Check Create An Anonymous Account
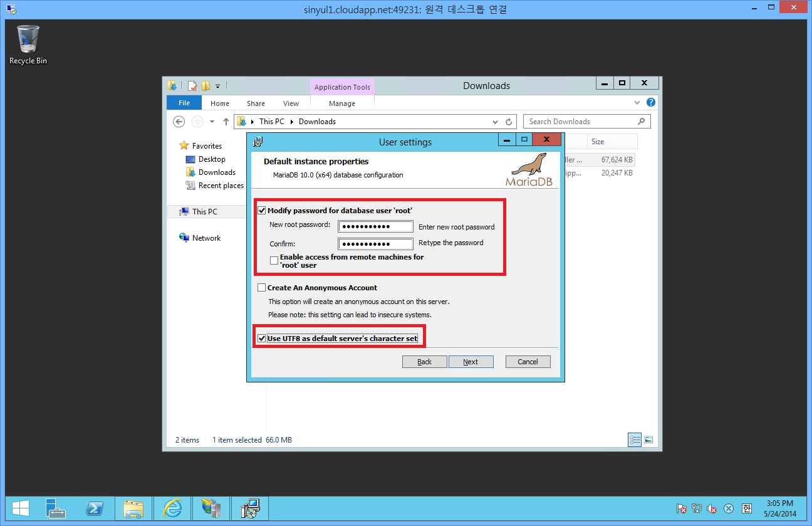This screenshot has height=526, width=812. pos(262,288)
